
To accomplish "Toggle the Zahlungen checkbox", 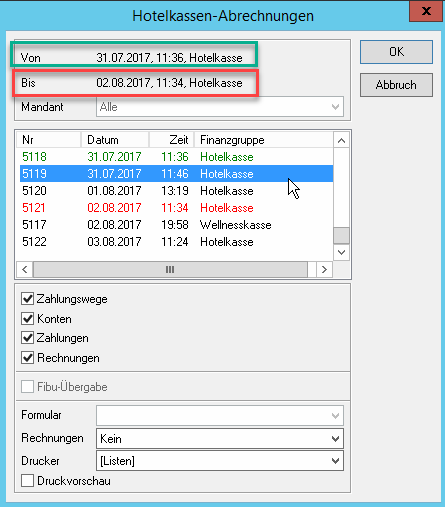I will coord(27,338).
